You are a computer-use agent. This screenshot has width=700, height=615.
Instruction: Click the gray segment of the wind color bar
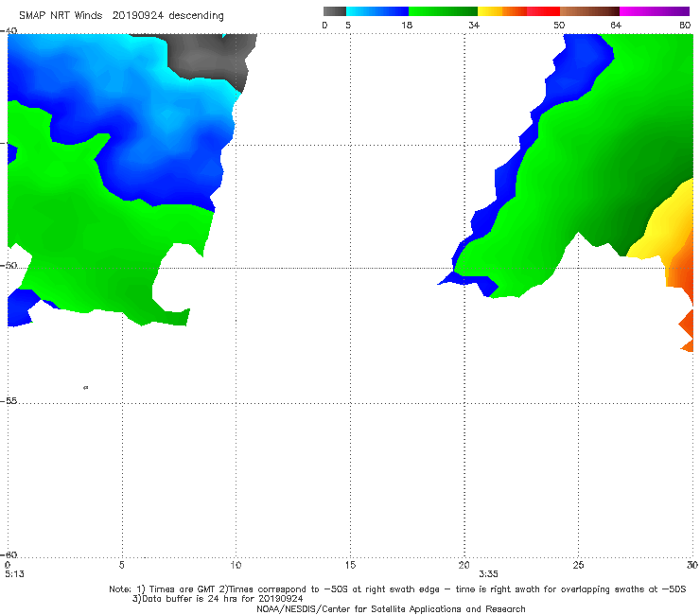pos(334,11)
